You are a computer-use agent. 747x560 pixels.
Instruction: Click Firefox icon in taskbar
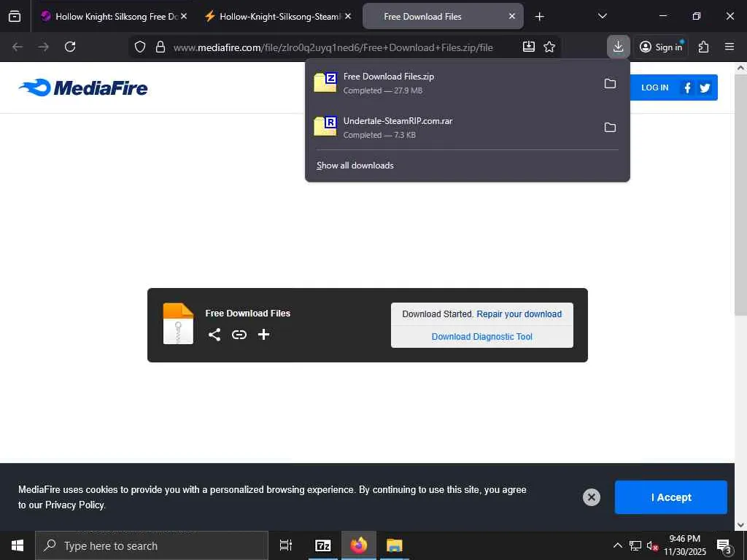pyautogui.click(x=359, y=545)
